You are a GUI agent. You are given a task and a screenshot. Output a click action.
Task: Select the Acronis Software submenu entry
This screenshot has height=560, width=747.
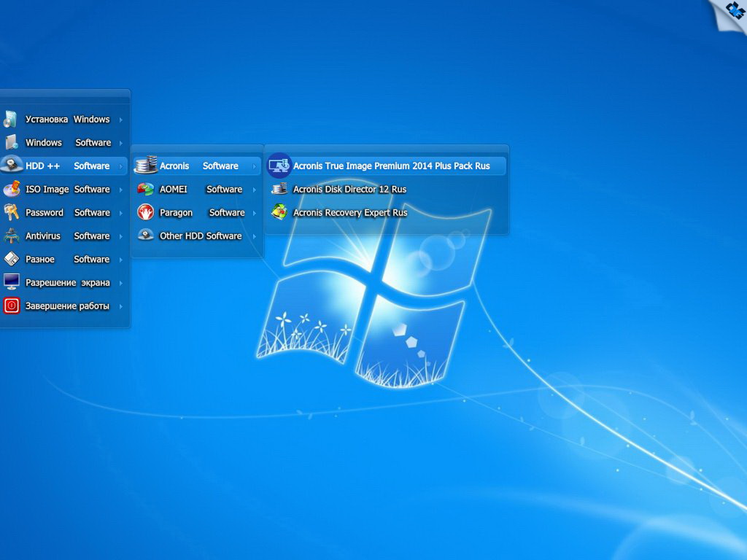(197, 166)
